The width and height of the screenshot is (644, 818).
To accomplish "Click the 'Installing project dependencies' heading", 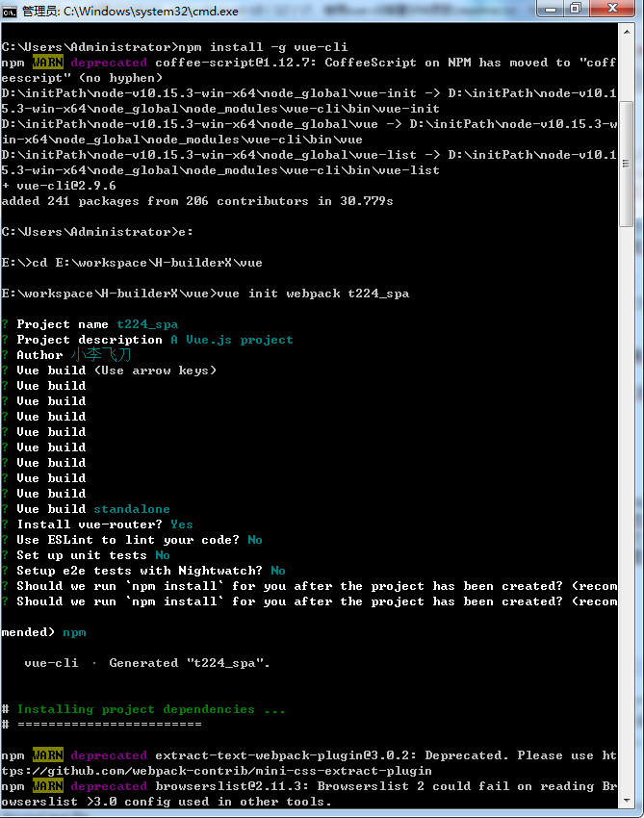I will point(151,709).
